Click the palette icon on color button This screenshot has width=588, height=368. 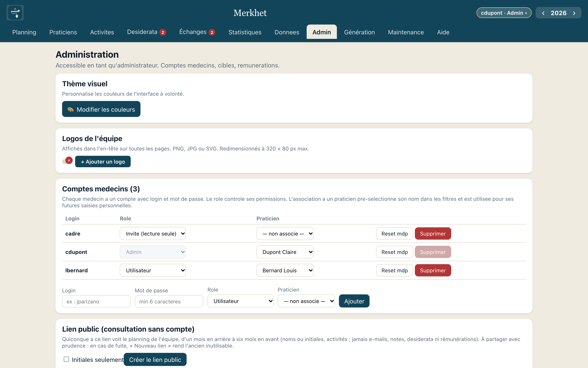pos(70,110)
